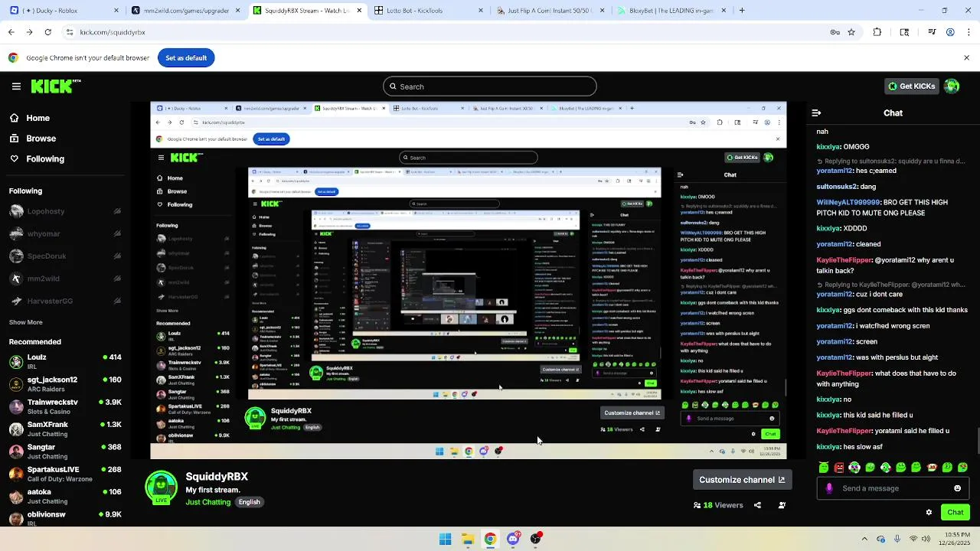This screenshot has width=980, height=551.
Task: Switch to the Lotto Bot - KickTools tab
Action: pos(429,11)
